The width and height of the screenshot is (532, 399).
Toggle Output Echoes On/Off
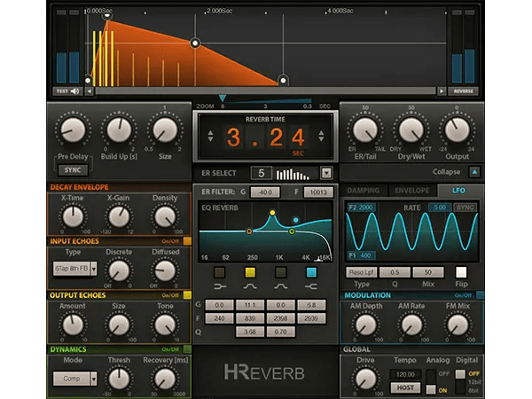(187, 295)
